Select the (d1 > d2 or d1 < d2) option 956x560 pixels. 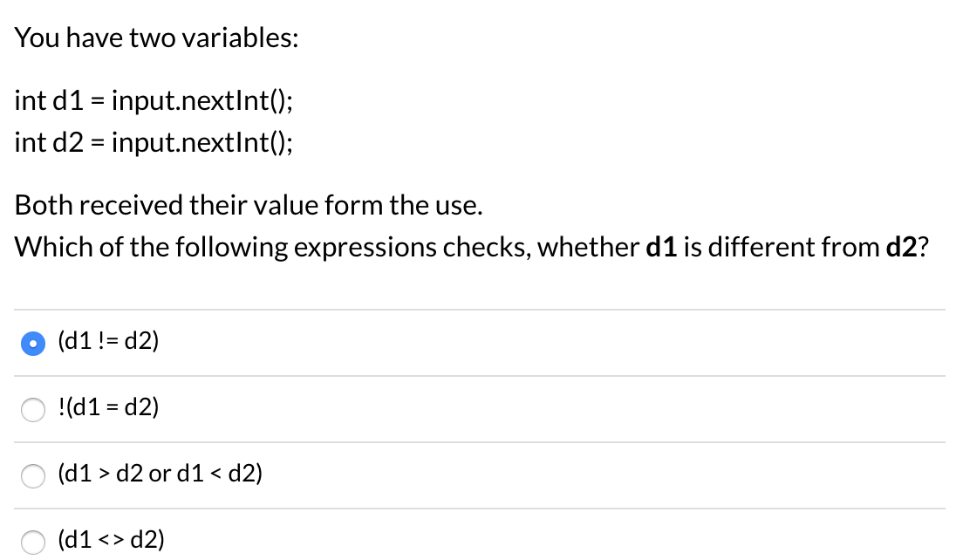click(32, 475)
